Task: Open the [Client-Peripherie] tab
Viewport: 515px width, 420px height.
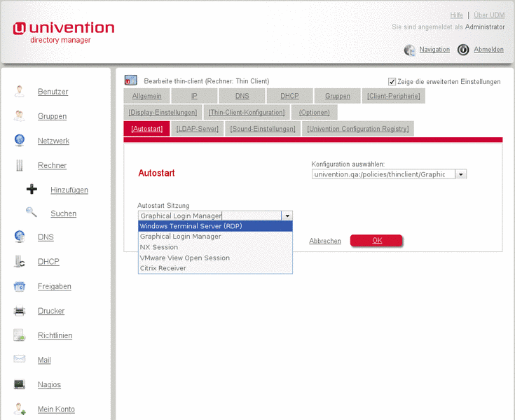Action: 394,96
